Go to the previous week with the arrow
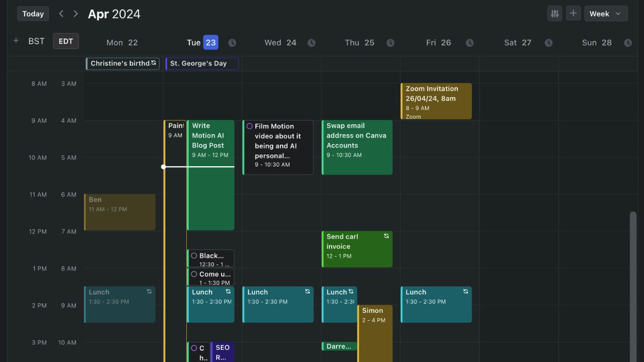Viewport: 644px width, 362px height. (x=61, y=13)
